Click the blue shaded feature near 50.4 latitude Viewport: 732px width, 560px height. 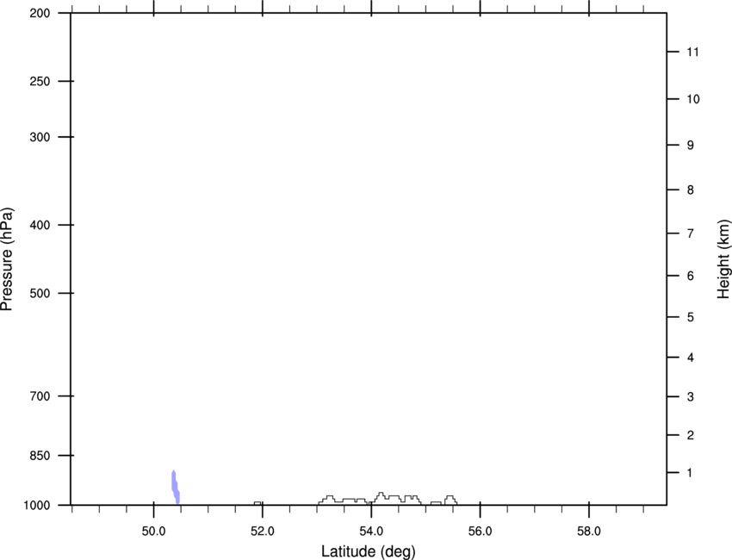pyautogui.click(x=176, y=487)
